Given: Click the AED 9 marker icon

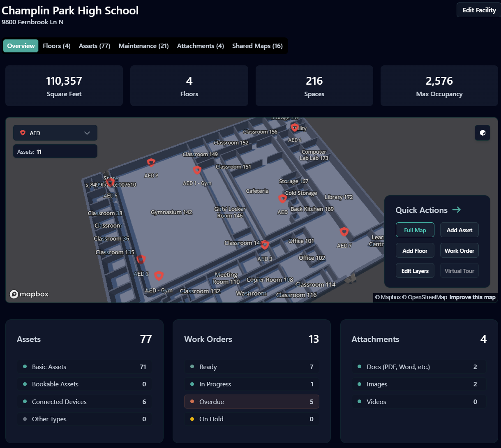Looking at the screenshot, I should (151, 162).
